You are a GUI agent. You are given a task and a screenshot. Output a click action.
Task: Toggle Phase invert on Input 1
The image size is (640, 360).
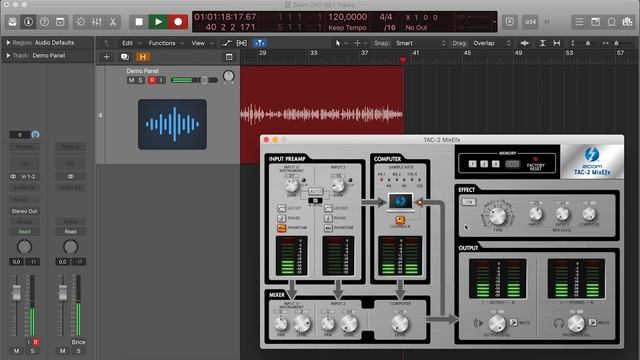[282, 218]
